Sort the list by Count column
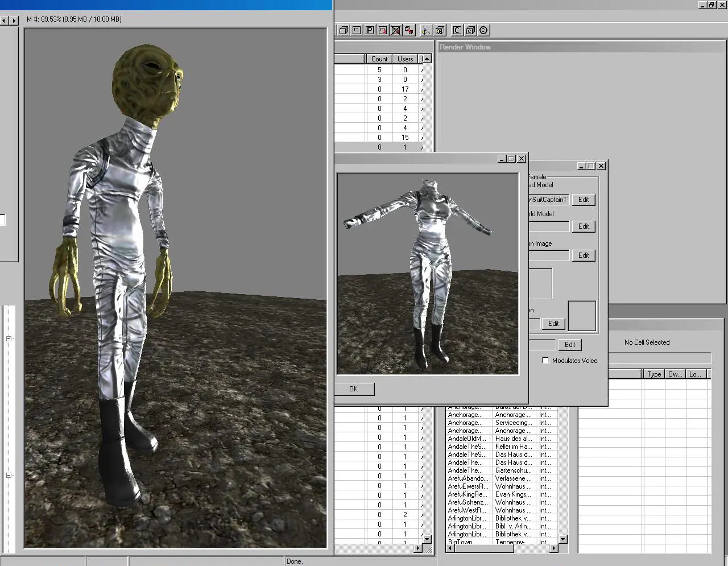 [379, 59]
